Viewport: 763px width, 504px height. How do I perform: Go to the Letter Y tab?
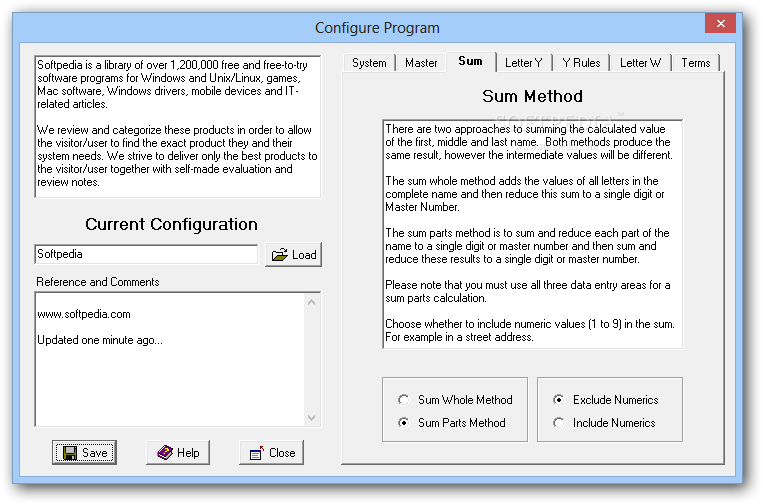524,63
